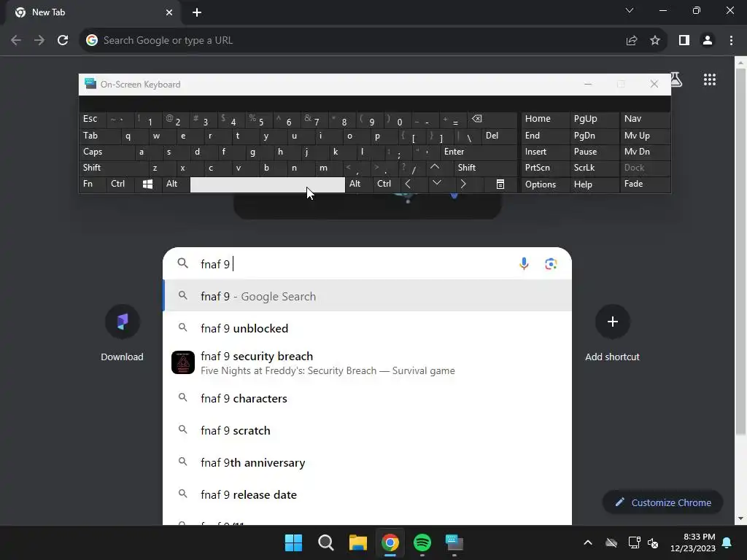
Task: Open the clock and date in taskbar
Action: (x=693, y=542)
